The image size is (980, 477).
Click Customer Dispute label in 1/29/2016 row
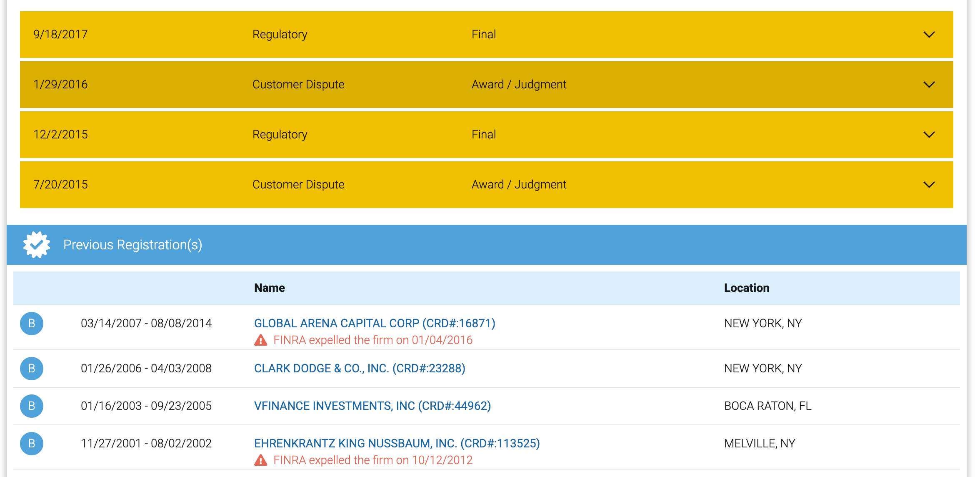click(298, 85)
